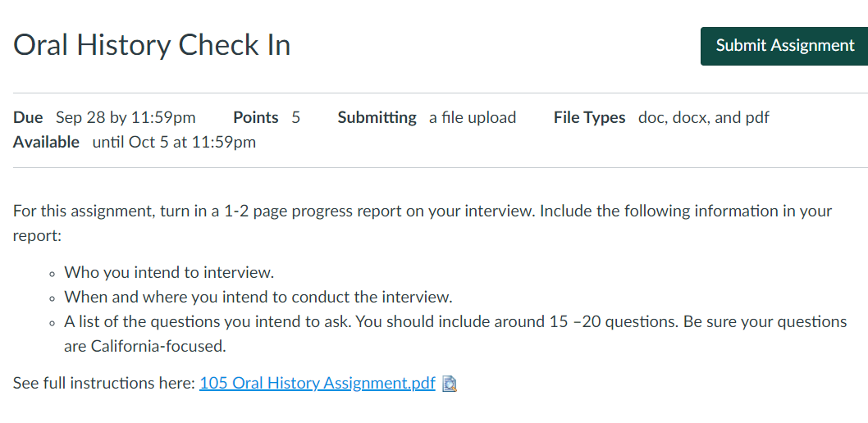Screen dimensions: 868x423
Task: Click the Oral History Check In heading
Action: pos(152,45)
